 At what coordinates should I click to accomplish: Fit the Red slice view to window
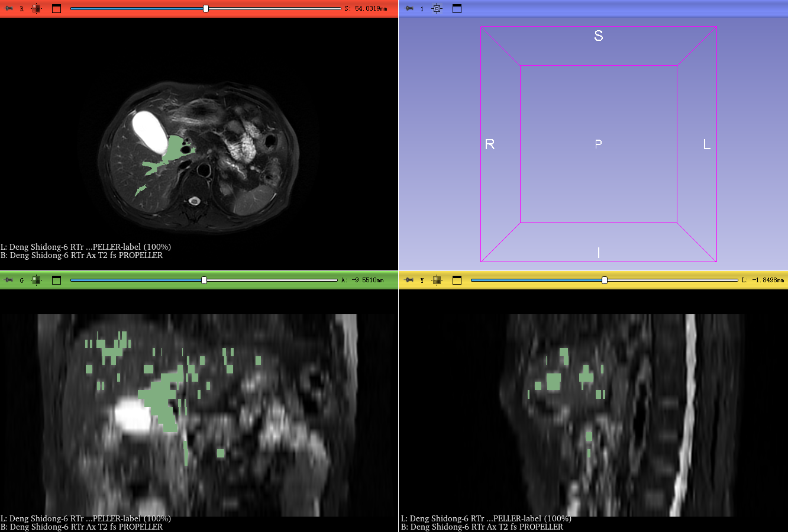(36, 9)
